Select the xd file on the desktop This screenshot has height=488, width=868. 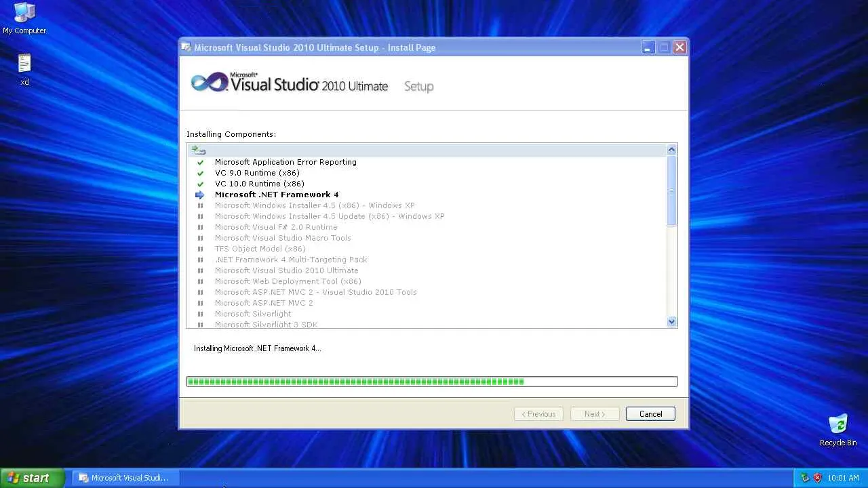(24, 70)
